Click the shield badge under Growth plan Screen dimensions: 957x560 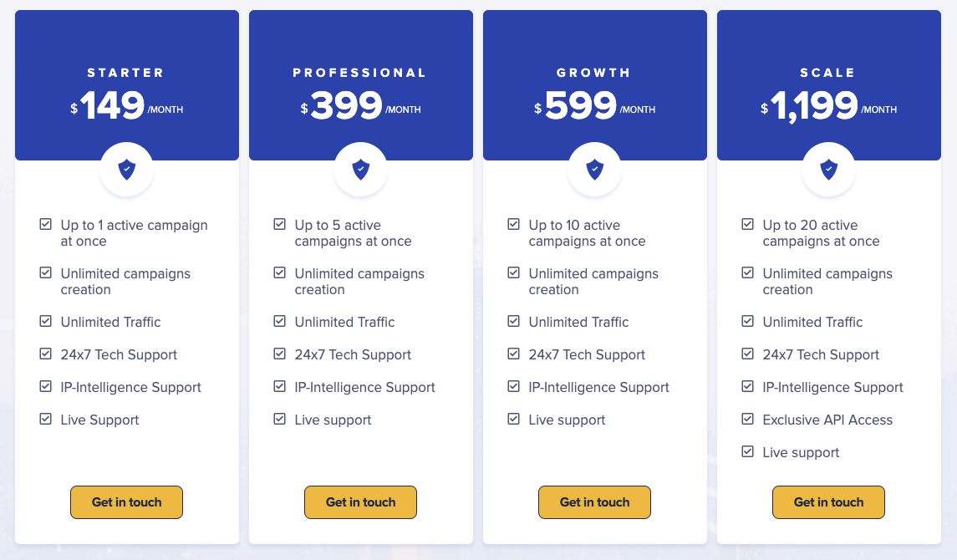coord(594,170)
